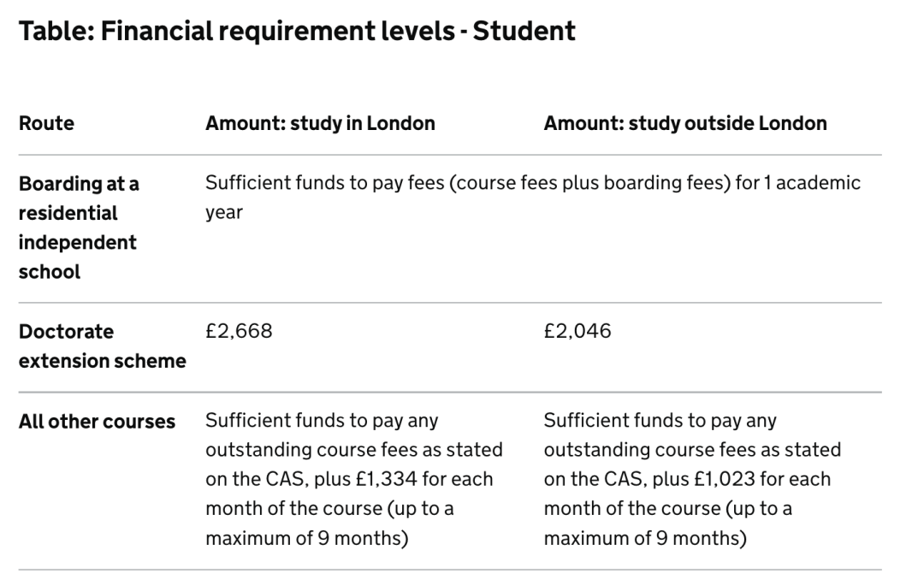
Task: Select the "Boarding at a residential independent school" row label
Action: 79,227
